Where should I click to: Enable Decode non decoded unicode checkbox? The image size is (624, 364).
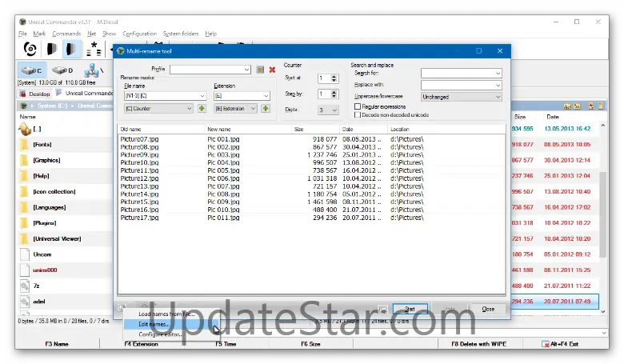(x=358, y=115)
